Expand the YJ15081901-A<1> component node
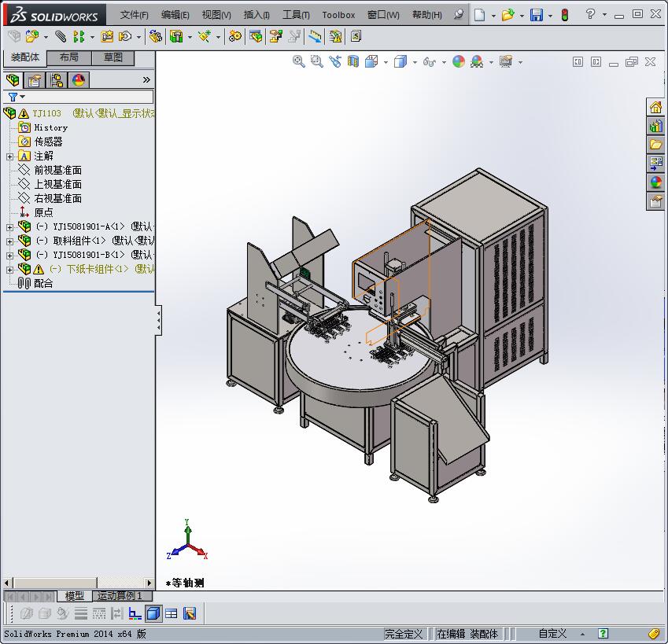This screenshot has width=668, height=644. pos(9,227)
